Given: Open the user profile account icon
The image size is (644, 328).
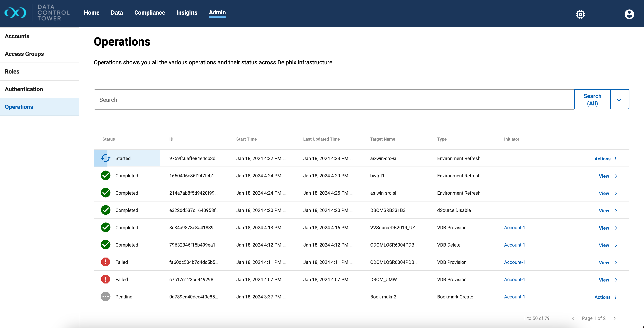Looking at the screenshot, I should click(629, 14).
